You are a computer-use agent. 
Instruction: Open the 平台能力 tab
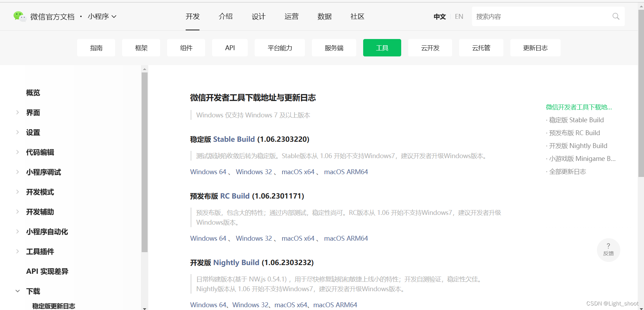click(280, 48)
